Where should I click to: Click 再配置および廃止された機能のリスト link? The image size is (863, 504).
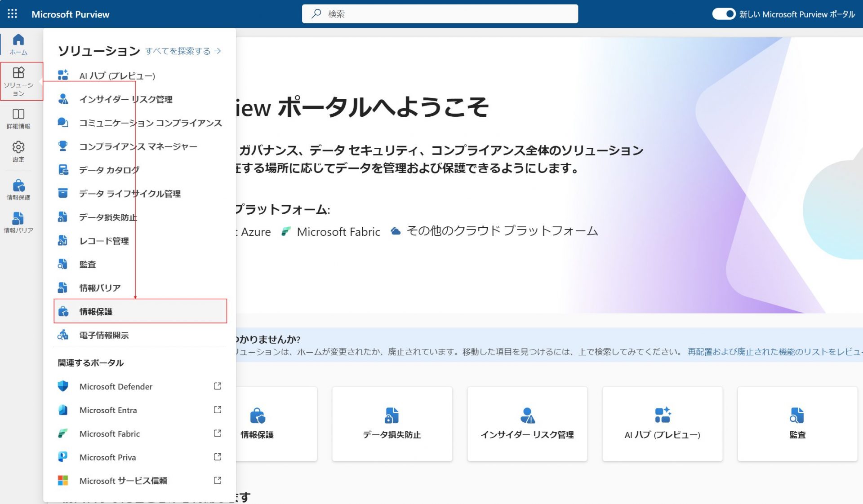click(x=774, y=352)
